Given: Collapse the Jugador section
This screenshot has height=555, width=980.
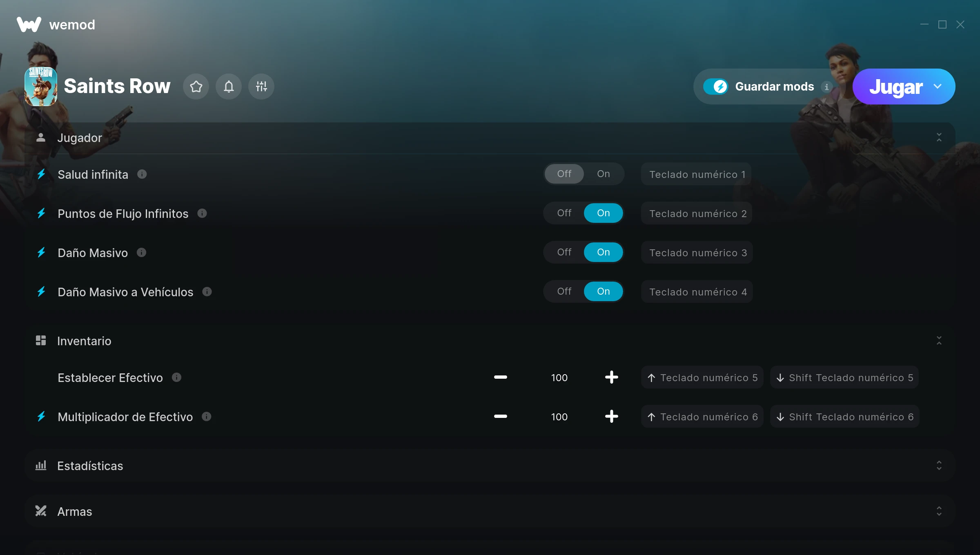Looking at the screenshot, I should (939, 138).
